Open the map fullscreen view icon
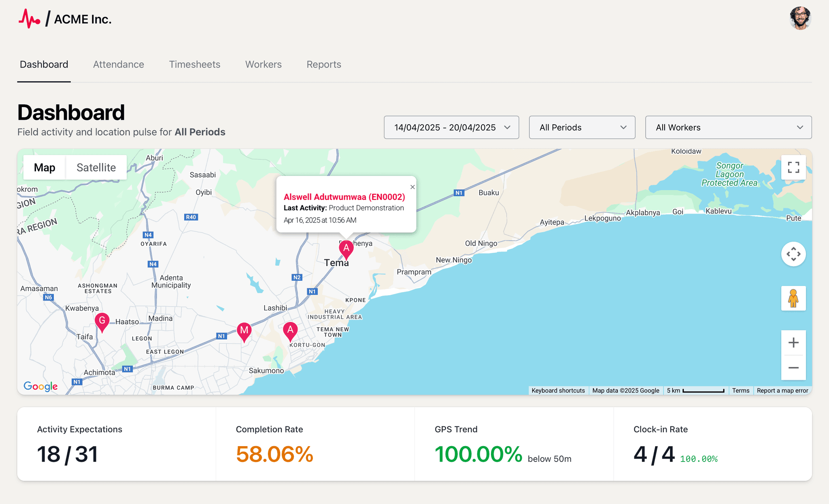Viewport: 829px width, 504px height. pyautogui.click(x=793, y=167)
